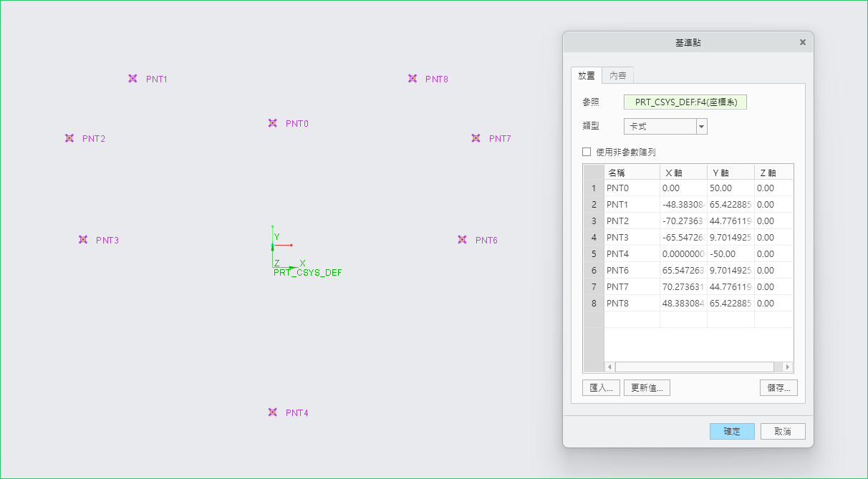Select the 放置 tab
Viewport: 868px width, 479px height.
tap(586, 75)
